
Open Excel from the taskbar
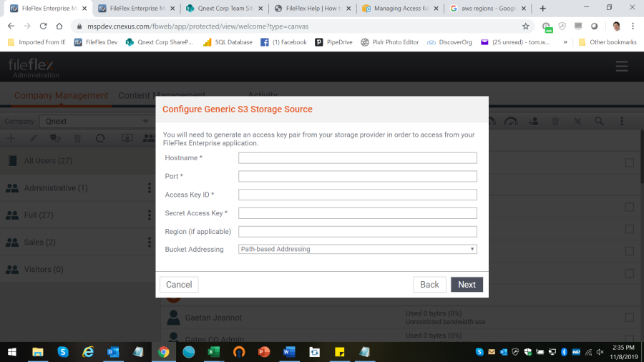point(213,352)
